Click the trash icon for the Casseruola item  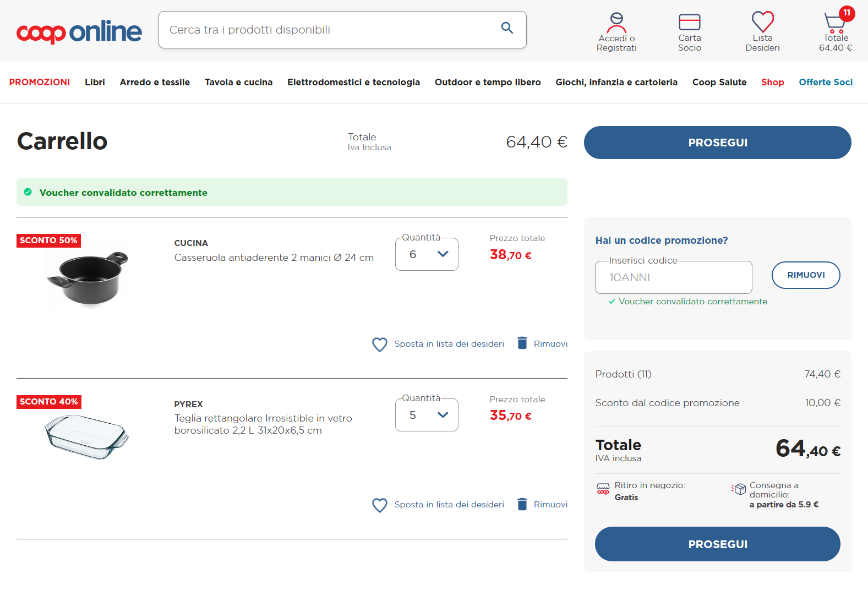(522, 343)
